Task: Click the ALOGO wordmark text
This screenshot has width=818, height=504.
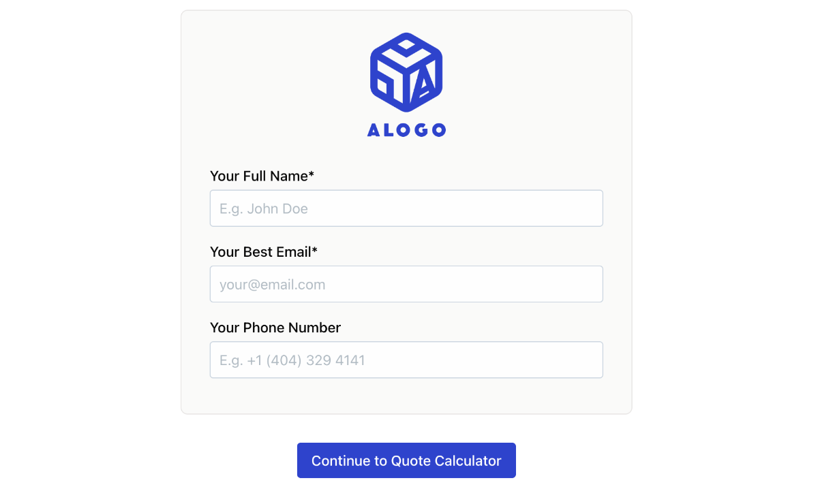Action: click(406, 129)
